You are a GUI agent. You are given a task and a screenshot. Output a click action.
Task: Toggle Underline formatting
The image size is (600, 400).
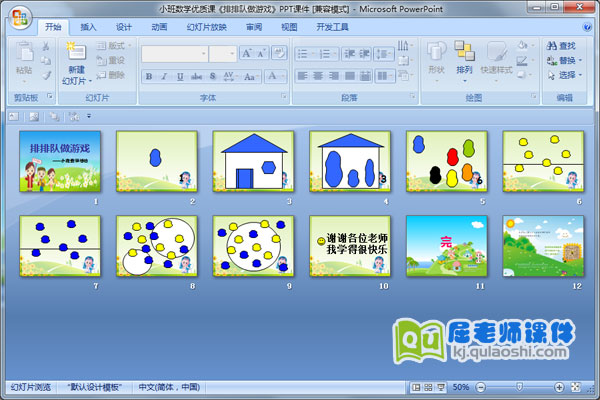click(x=180, y=77)
